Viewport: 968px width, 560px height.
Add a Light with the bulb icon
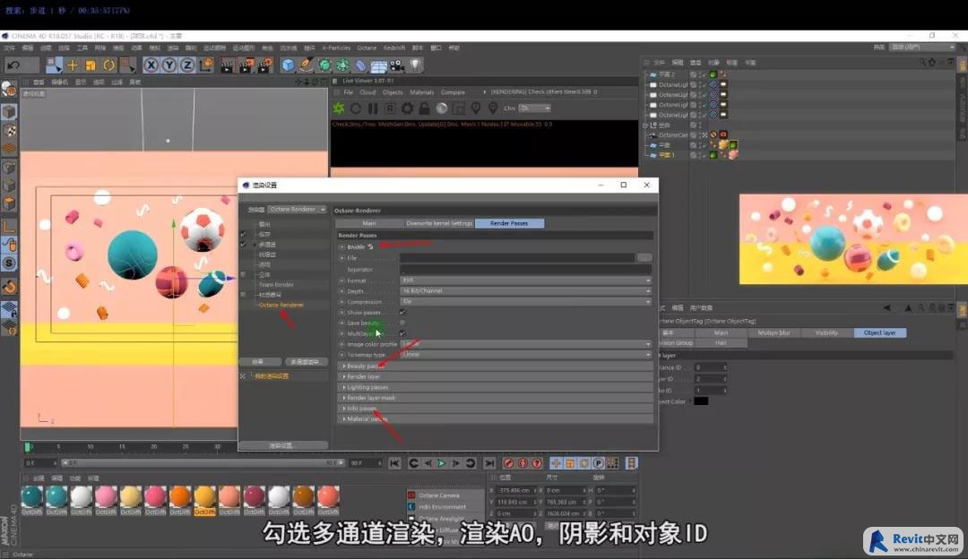click(416, 65)
